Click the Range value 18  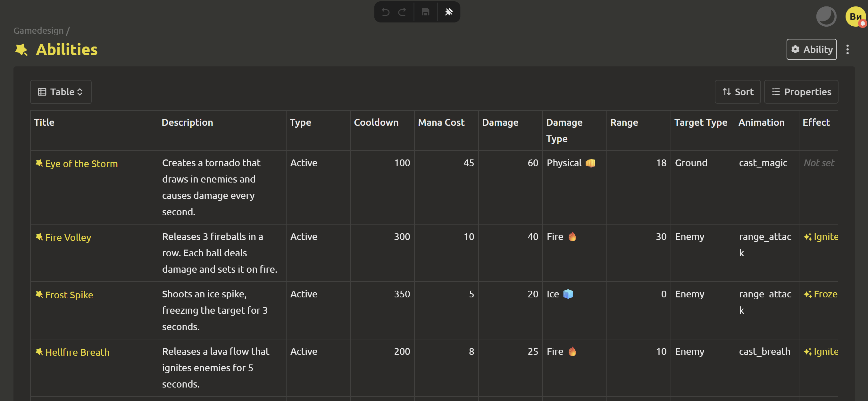[661, 163]
